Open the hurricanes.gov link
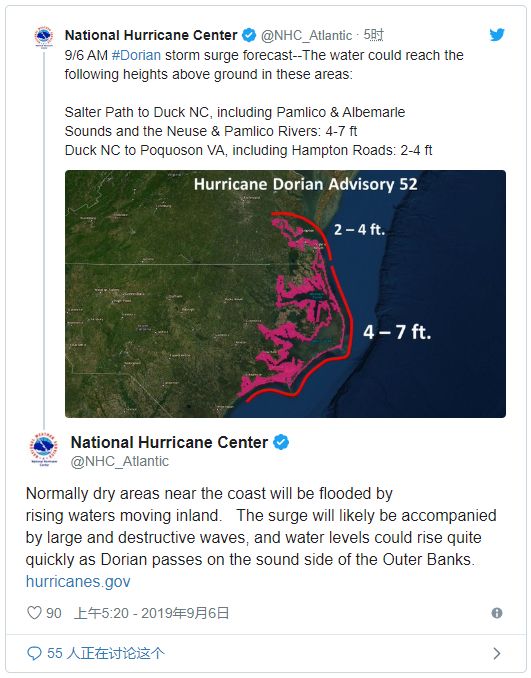The width and height of the screenshot is (531, 678). click(78, 582)
